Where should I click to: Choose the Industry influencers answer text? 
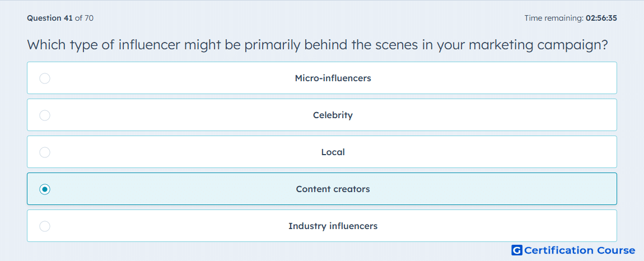[333, 226]
